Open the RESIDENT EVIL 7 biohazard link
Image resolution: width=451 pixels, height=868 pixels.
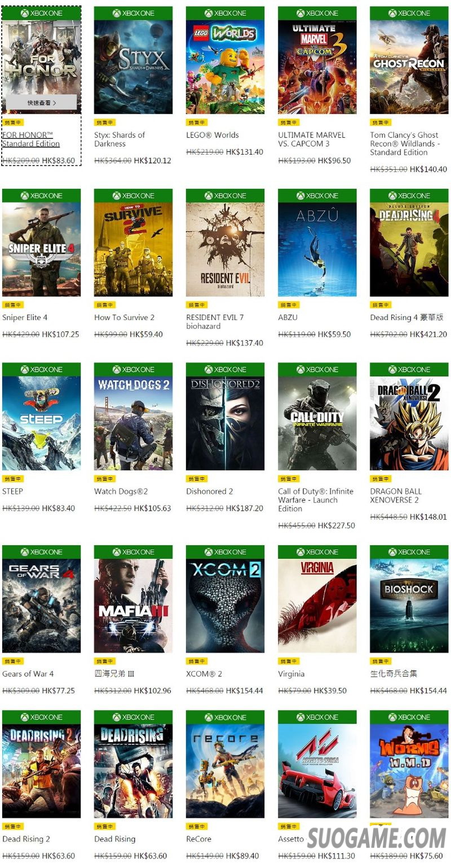(x=215, y=322)
